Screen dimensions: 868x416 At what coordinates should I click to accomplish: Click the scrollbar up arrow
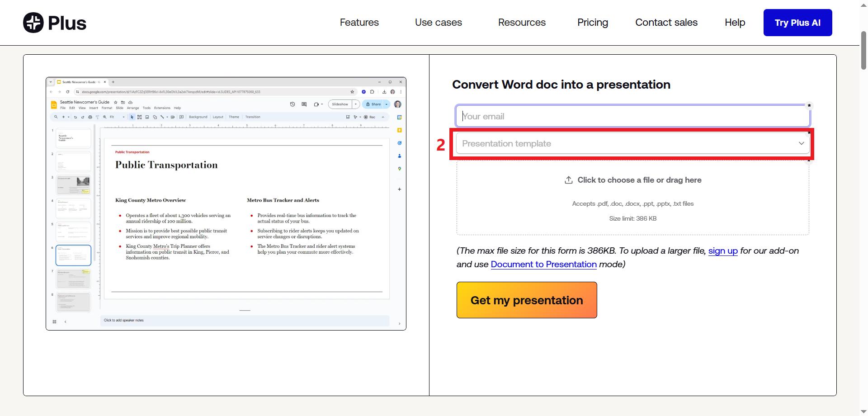click(863, 4)
